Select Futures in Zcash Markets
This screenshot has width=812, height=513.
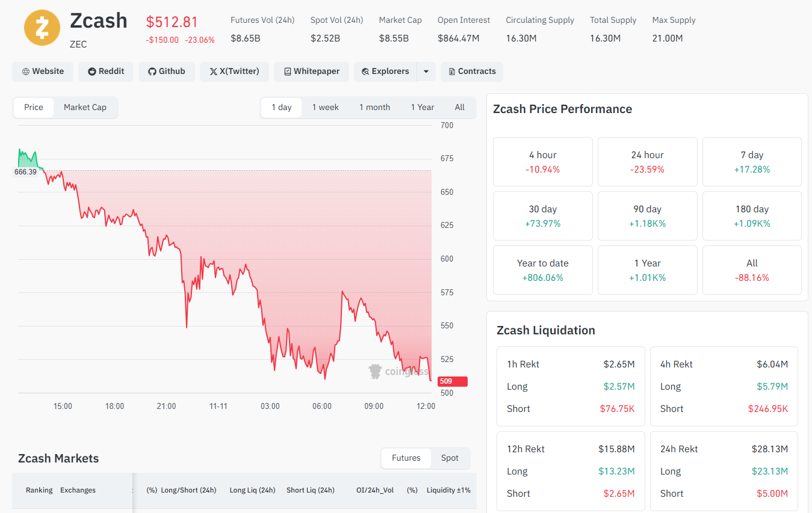pyautogui.click(x=406, y=458)
